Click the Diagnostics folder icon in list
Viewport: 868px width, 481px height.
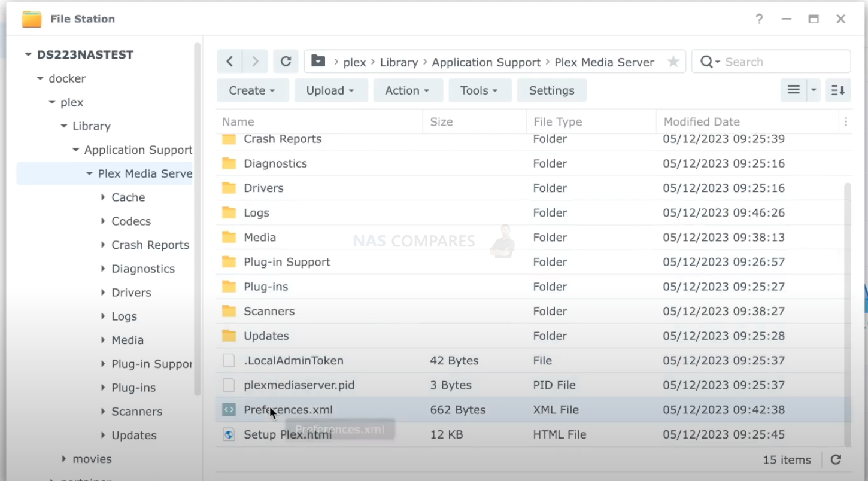coord(229,163)
